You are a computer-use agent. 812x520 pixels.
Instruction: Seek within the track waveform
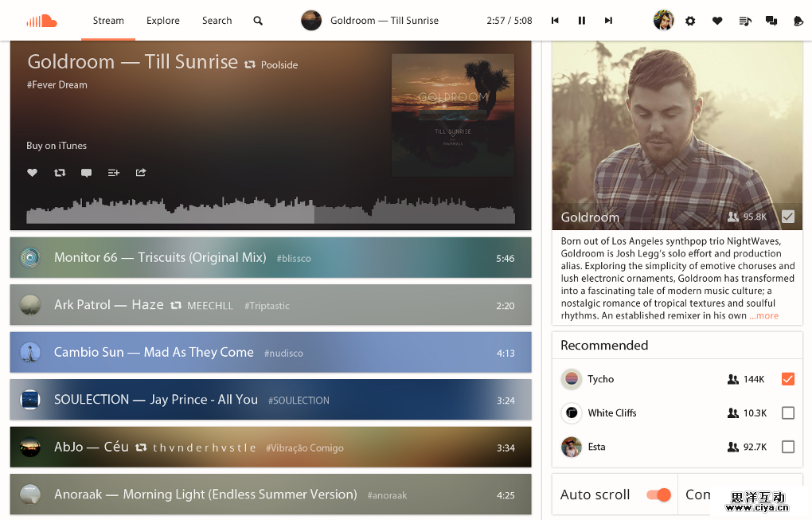pyautogui.click(x=271, y=212)
